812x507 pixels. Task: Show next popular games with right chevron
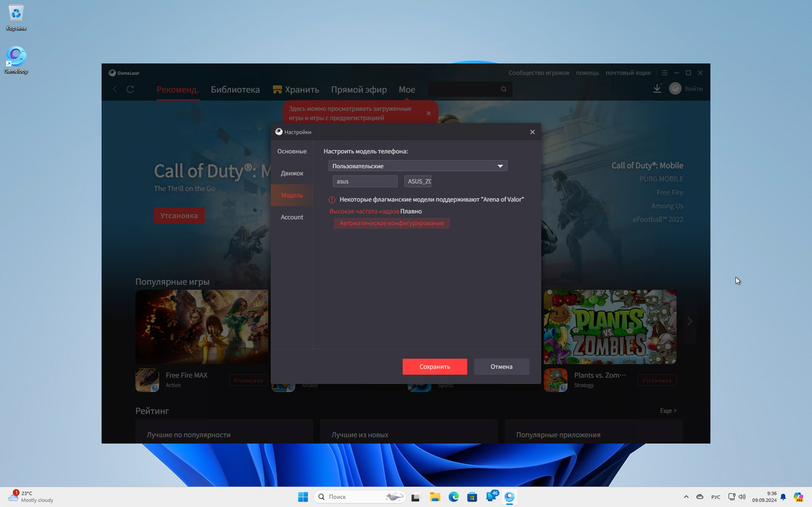point(689,321)
